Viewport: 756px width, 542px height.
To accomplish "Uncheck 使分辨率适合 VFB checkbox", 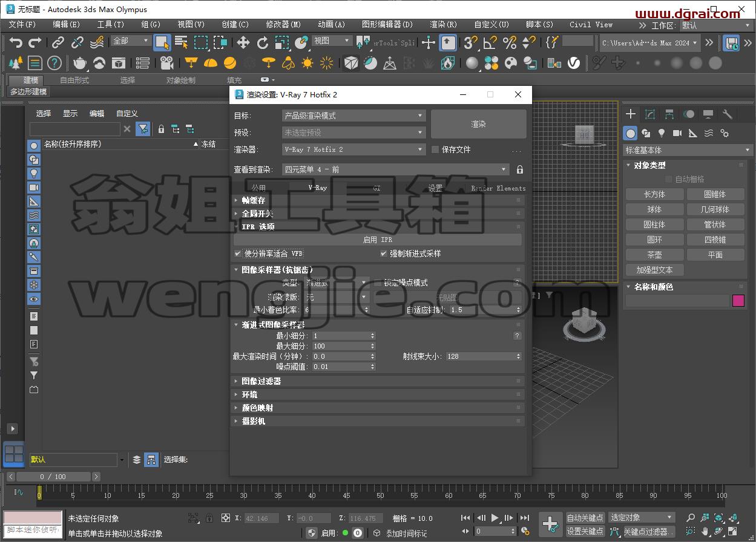I will click(238, 253).
